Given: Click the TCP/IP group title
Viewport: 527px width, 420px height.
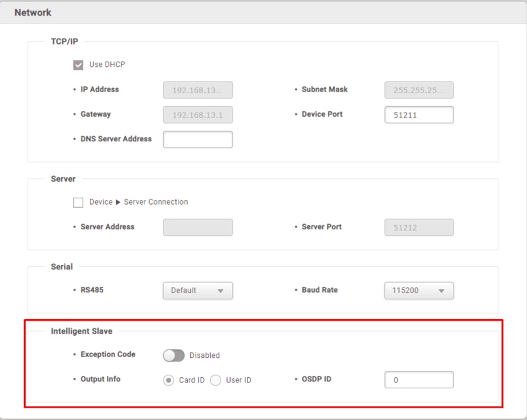Looking at the screenshot, I should (65, 41).
